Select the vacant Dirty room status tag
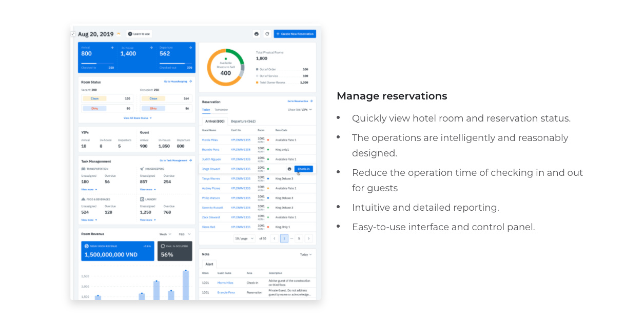 point(95,108)
